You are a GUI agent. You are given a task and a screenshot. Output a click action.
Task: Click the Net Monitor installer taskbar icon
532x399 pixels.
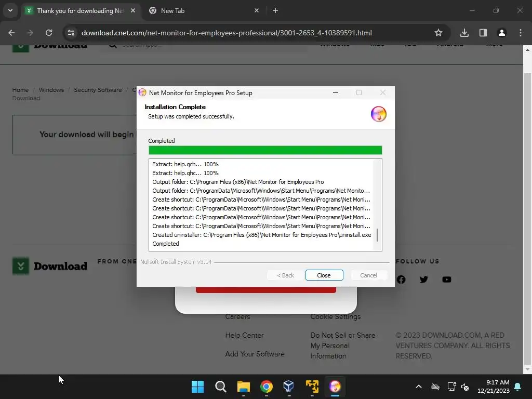[x=335, y=387]
